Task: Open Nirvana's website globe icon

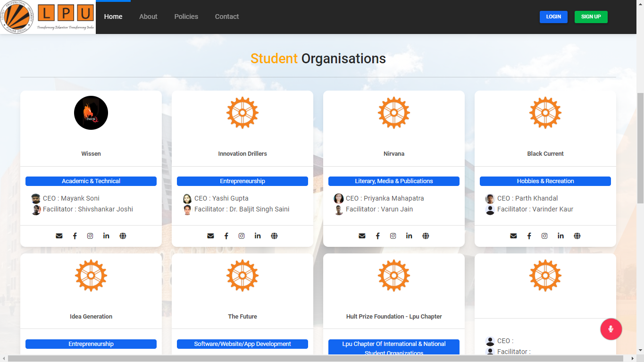Action: 426,236
